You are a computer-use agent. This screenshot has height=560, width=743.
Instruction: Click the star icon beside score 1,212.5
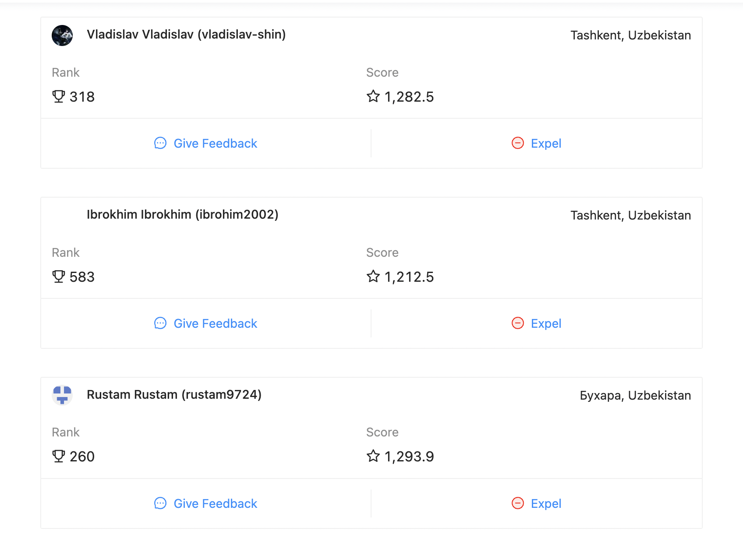pyautogui.click(x=373, y=276)
